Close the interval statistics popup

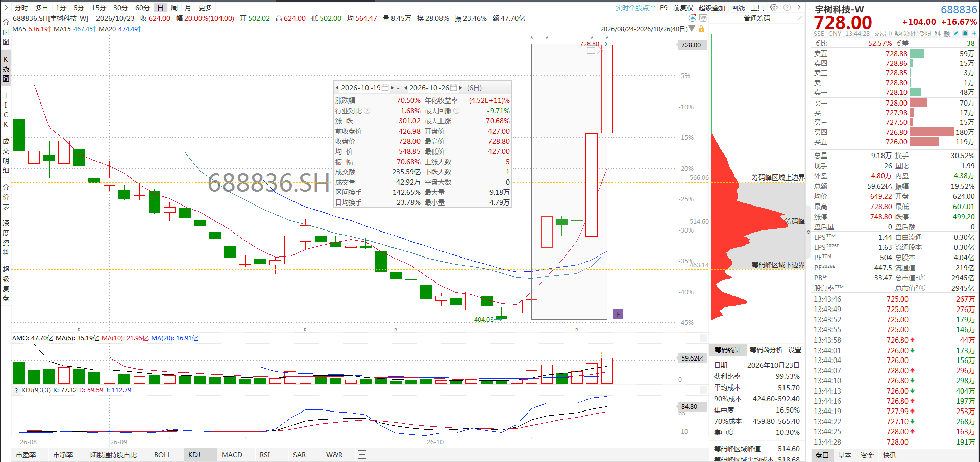point(505,88)
